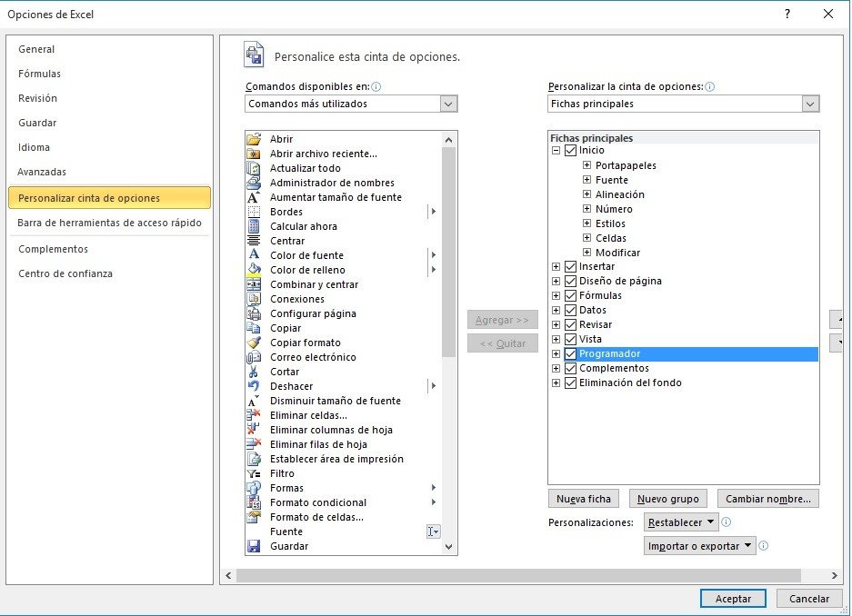Click the Guardar floppy disk icon
852x616 pixels.
click(254, 547)
